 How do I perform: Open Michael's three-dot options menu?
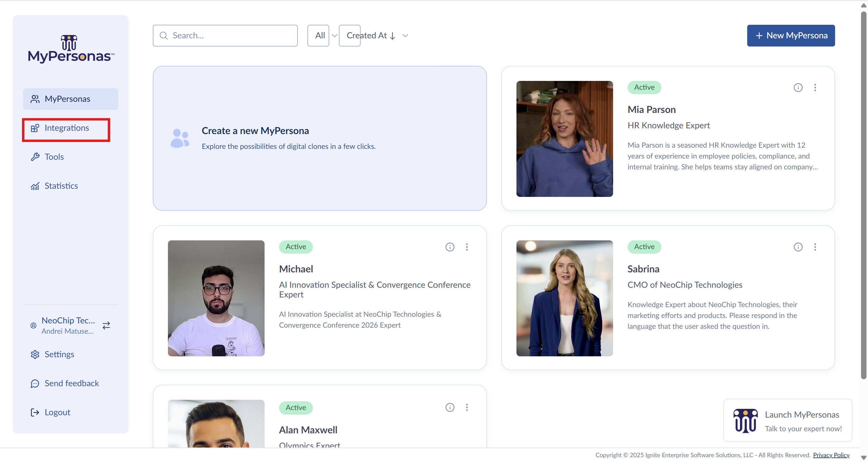point(466,247)
